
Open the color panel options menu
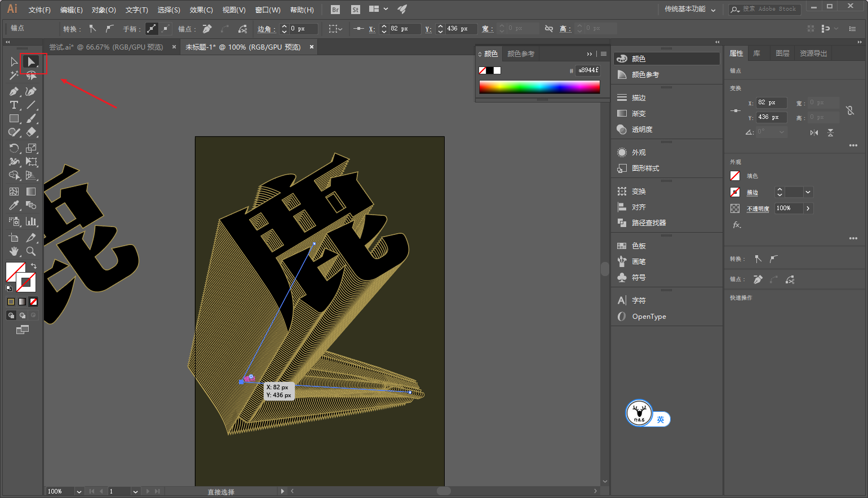pos(604,54)
